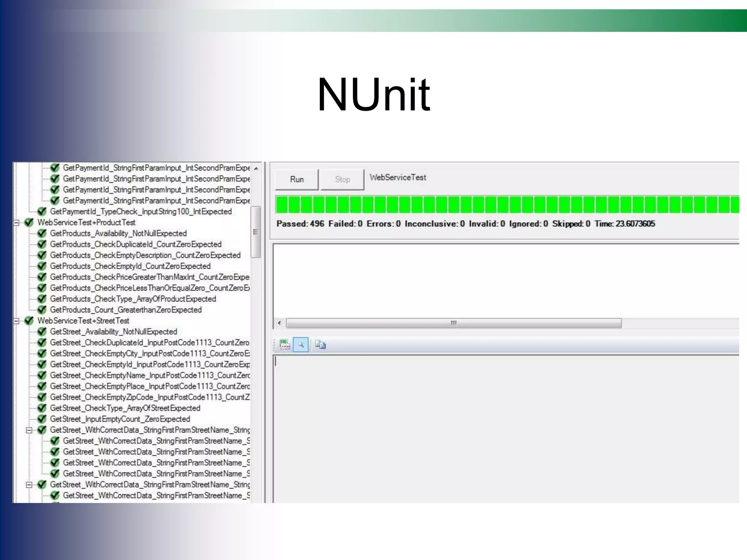Viewport: 747px width, 560px height.
Task: Click the 'Invalid: 0' status text
Action: (x=487, y=224)
